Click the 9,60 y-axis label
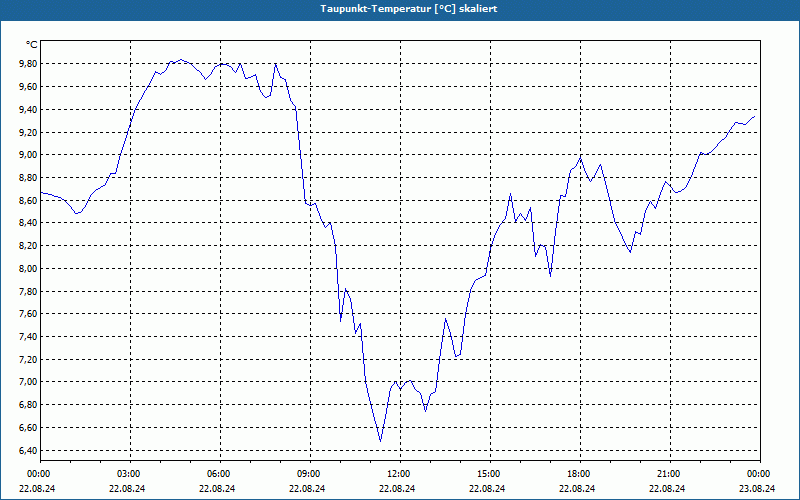Screen dimensions: 800x500 pyautogui.click(x=29, y=87)
